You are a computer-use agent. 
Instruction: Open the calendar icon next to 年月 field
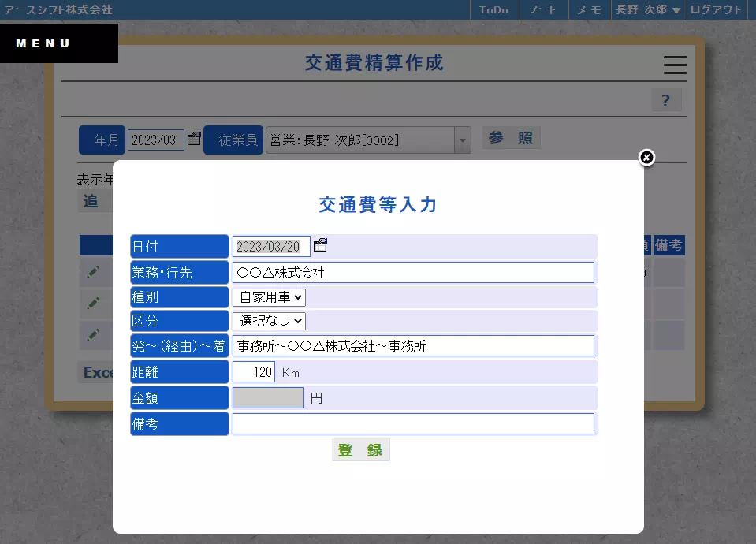pyautogui.click(x=194, y=138)
